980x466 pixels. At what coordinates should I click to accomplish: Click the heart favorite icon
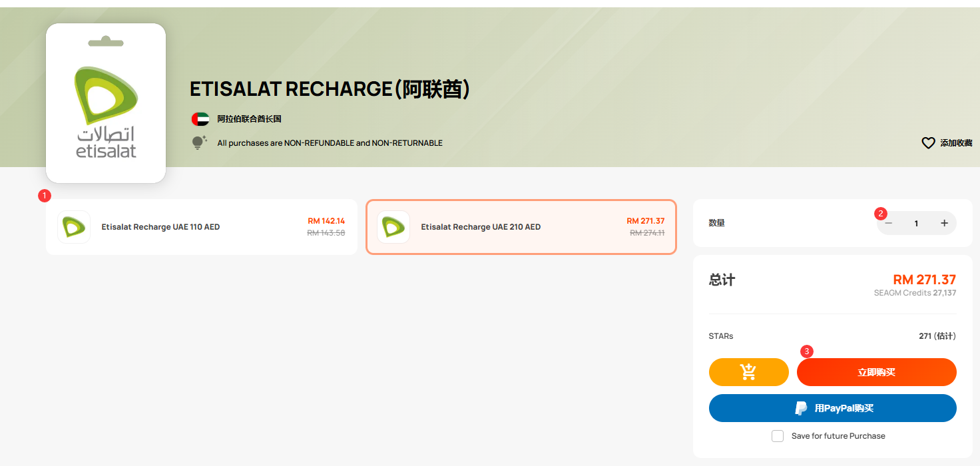click(928, 142)
